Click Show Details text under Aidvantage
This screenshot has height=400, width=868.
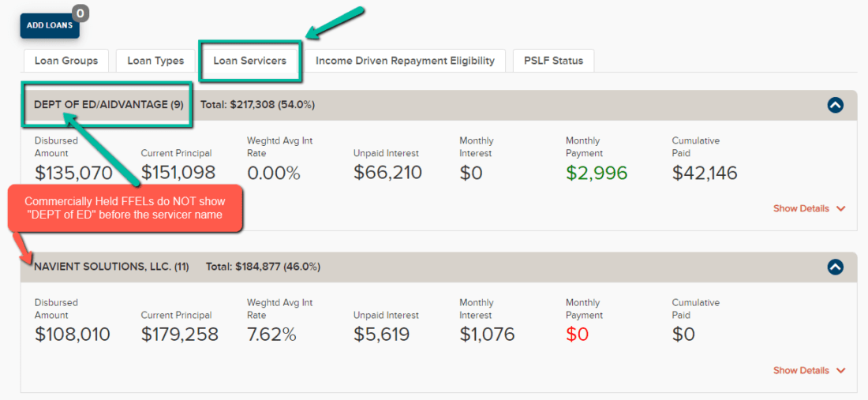coord(801,208)
